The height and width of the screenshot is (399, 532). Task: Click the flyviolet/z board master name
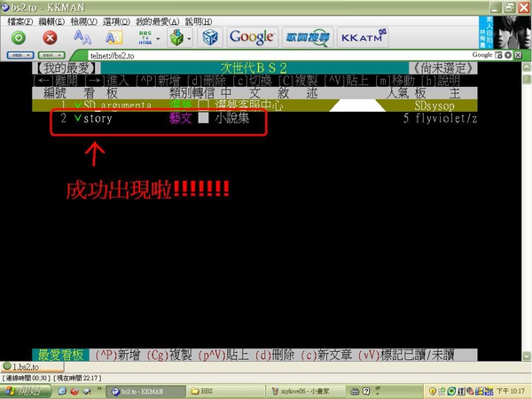coord(447,119)
